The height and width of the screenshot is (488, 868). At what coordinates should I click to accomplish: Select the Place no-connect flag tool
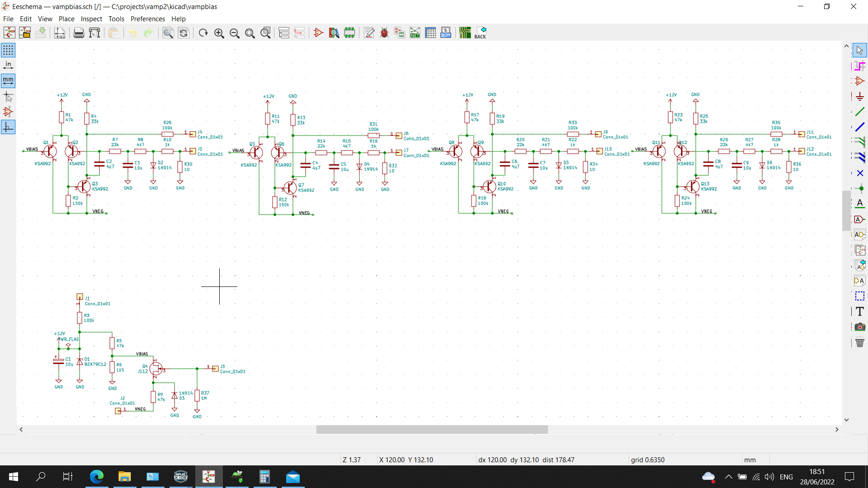859,174
